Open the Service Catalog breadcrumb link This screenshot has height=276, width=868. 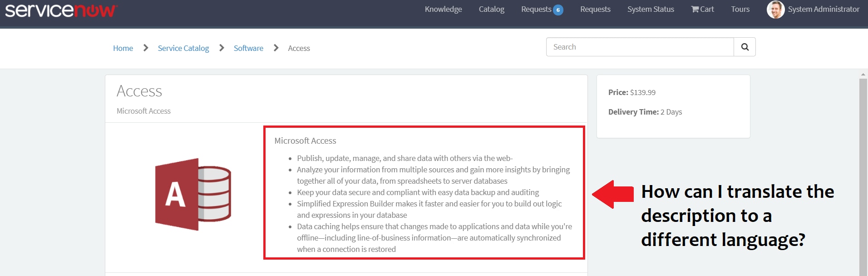(183, 48)
